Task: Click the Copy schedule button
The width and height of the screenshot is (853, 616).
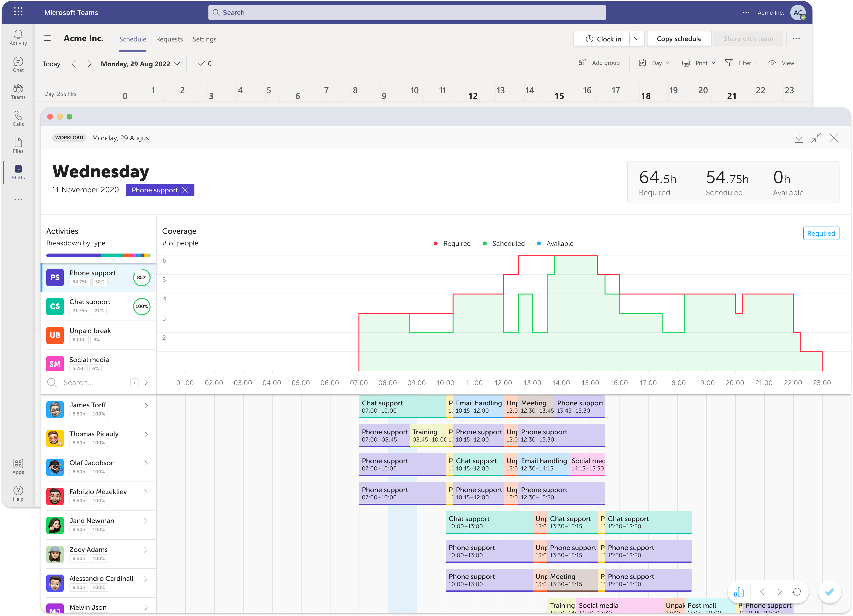Action: 679,39
